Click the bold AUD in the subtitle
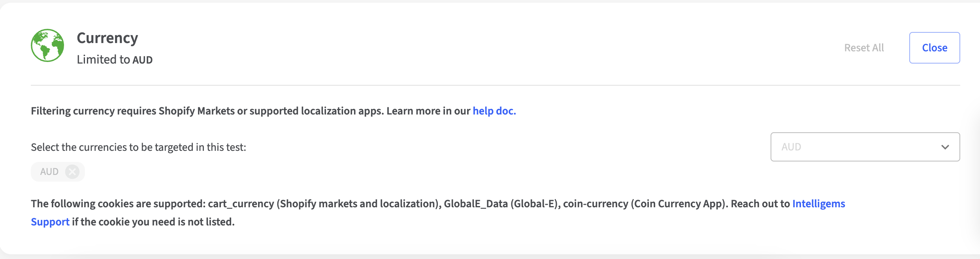980x259 pixels. tap(143, 60)
